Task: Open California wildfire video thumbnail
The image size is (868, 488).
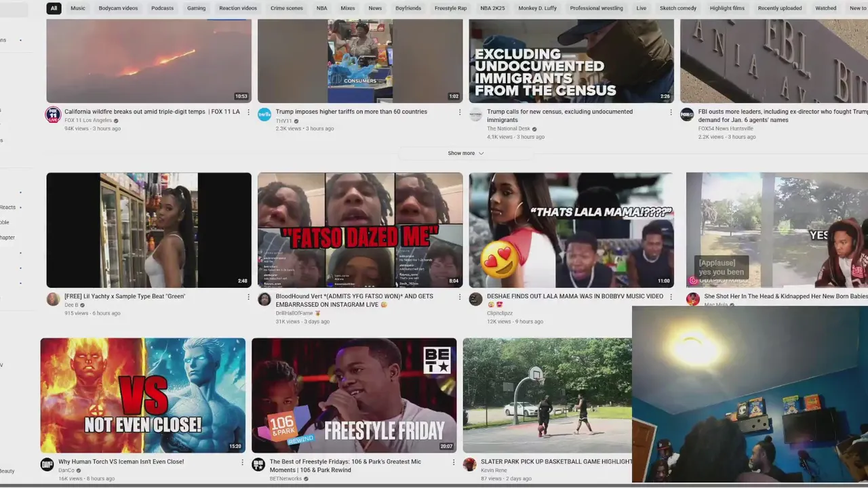Action: pos(149,61)
